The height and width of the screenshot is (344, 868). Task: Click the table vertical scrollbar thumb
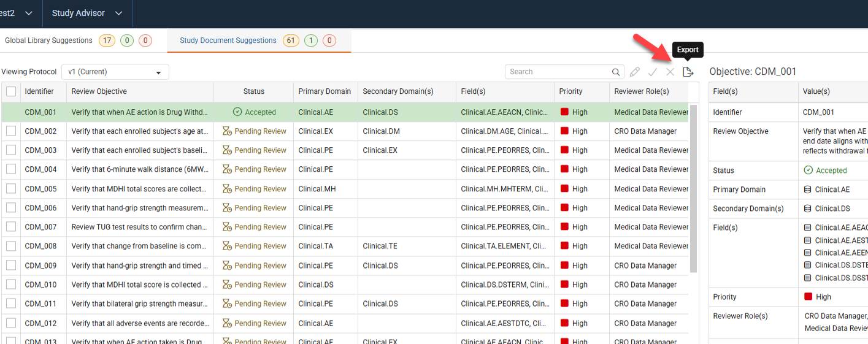coord(693,188)
